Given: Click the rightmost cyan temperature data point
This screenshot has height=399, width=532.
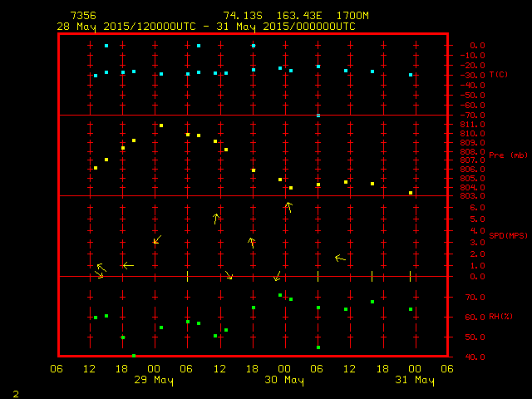Looking at the screenshot, I should click(411, 75).
